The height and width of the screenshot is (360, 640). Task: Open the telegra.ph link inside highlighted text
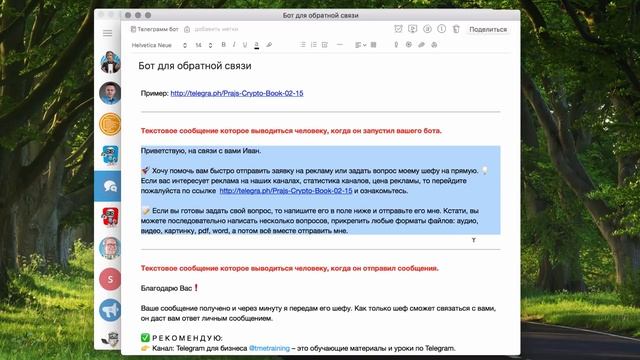click(286, 191)
